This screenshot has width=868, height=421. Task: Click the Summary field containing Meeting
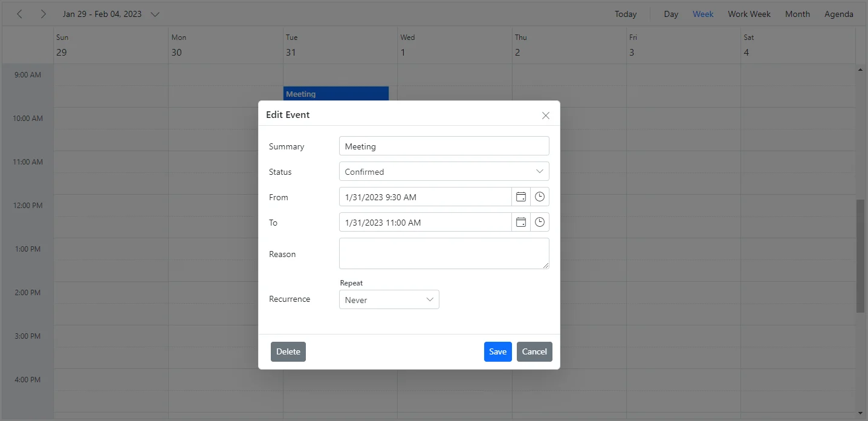coord(444,146)
